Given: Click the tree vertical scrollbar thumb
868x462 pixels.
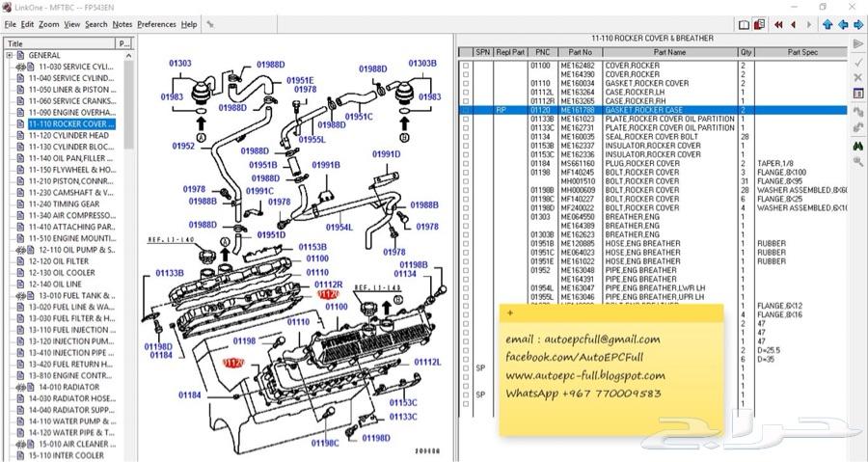Looking at the screenshot, I should tap(129, 104).
